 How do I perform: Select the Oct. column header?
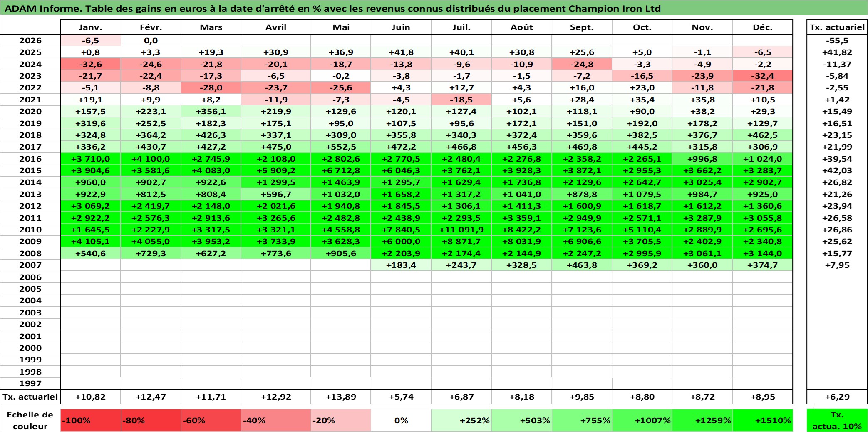(642, 27)
